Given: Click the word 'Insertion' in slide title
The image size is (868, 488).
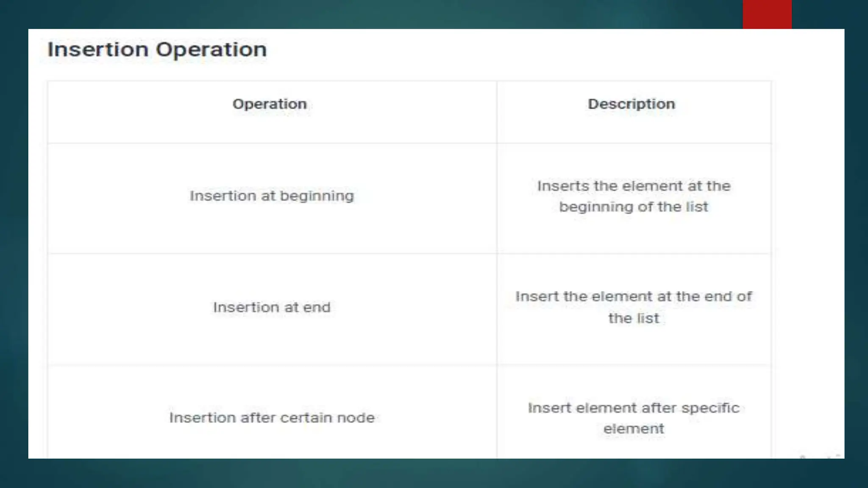Looking at the screenshot, I should coord(98,50).
